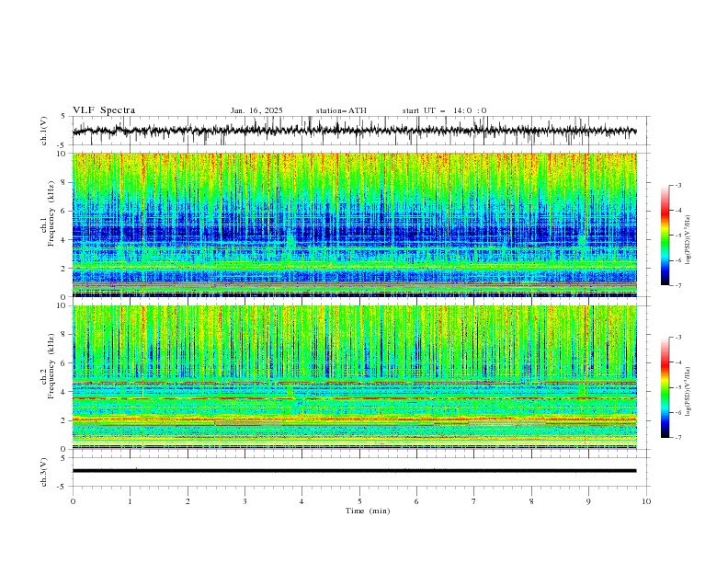Click the ch.2 "Frequency (kHz)" axis label

pyautogui.click(x=51, y=365)
